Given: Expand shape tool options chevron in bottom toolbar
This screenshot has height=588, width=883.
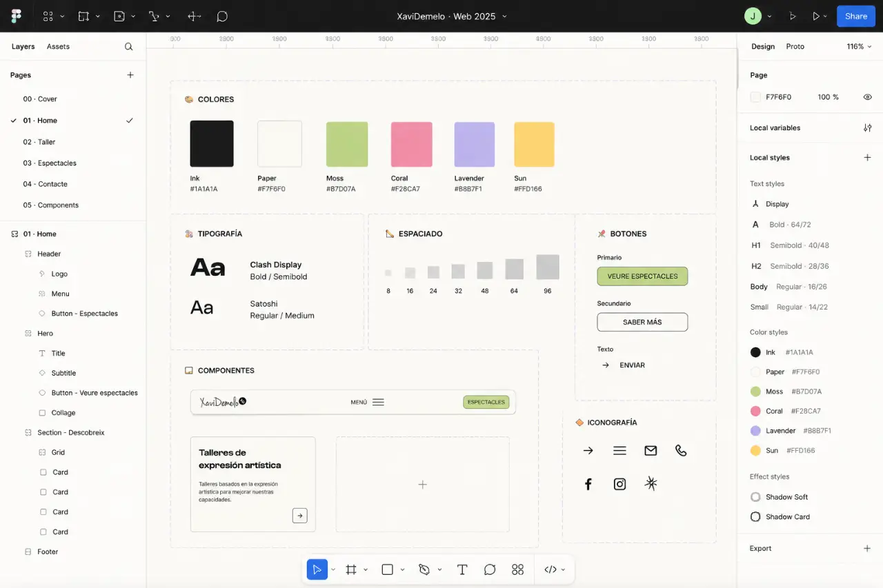Looking at the screenshot, I should coord(402,569).
